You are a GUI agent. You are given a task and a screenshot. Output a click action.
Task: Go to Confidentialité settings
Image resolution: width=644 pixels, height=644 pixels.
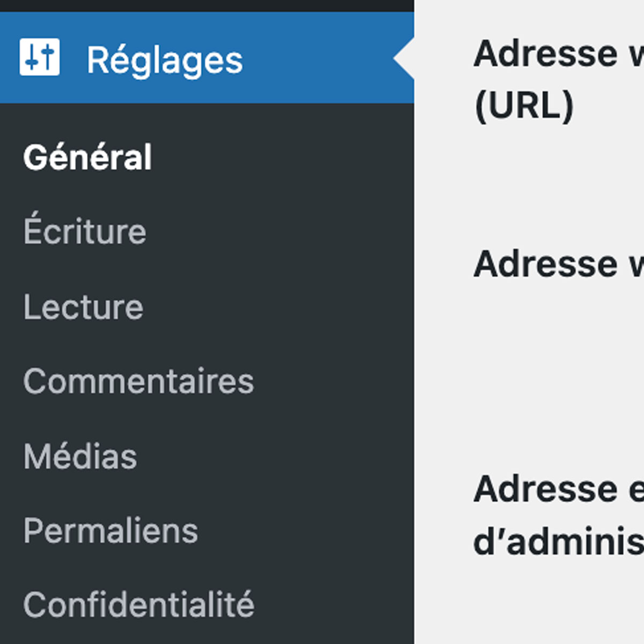click(138, 605)
